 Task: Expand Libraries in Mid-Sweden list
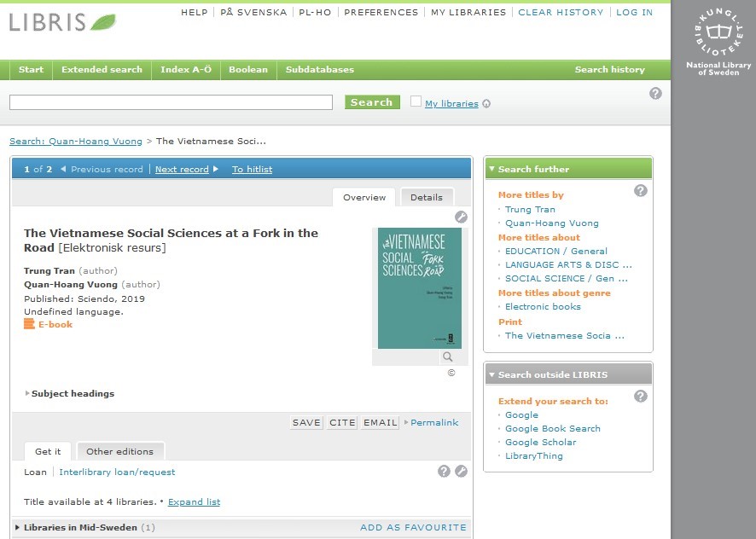tap(80, 527)
